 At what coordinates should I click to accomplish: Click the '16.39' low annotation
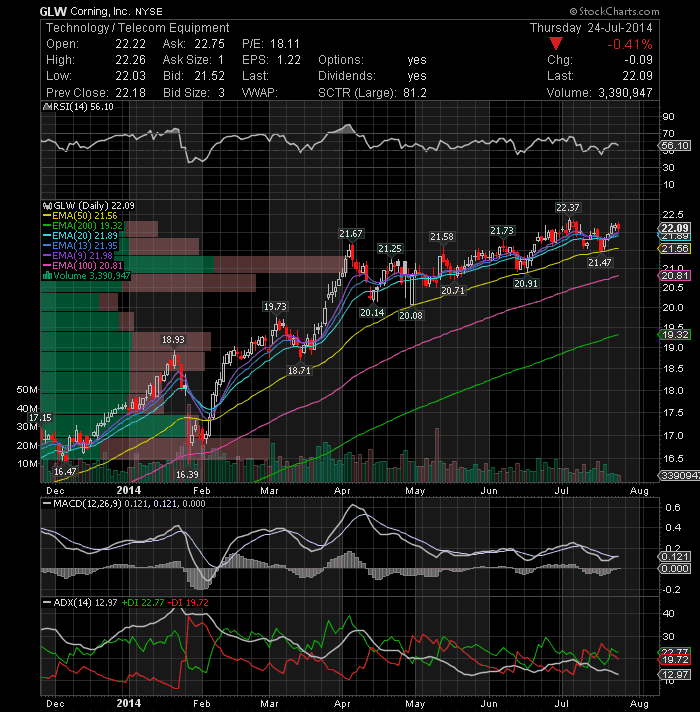(187, 475)
